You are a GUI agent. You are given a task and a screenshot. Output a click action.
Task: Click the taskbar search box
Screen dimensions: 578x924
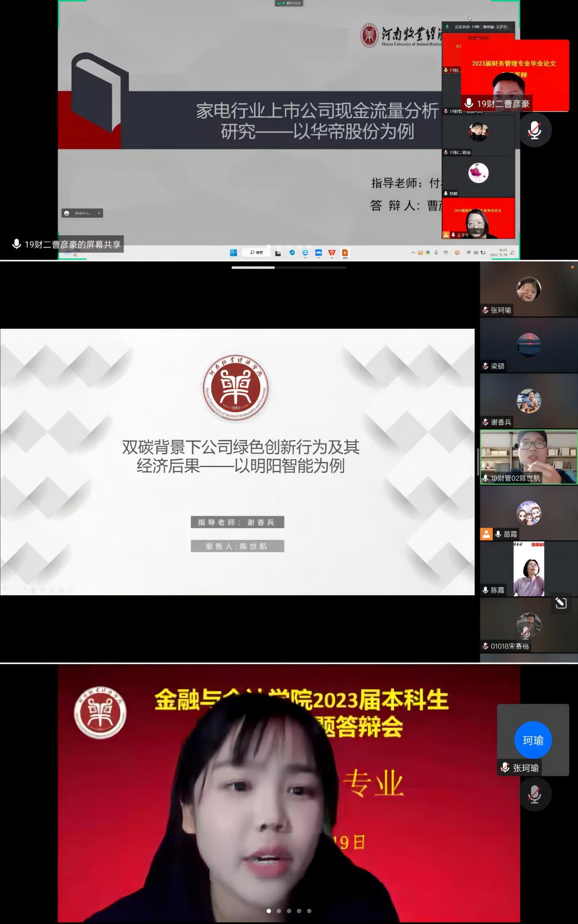coord(256,253)
